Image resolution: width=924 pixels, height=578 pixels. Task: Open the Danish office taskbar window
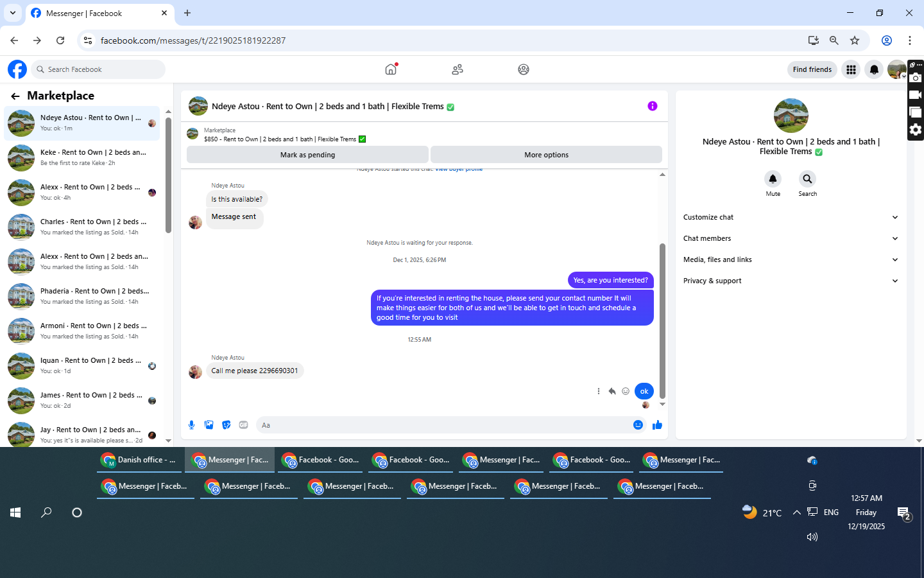coord(139,460)
